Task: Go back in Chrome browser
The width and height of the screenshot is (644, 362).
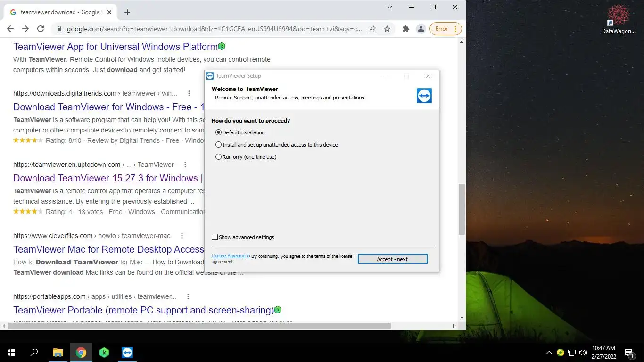Action: [x=10, y=29]
